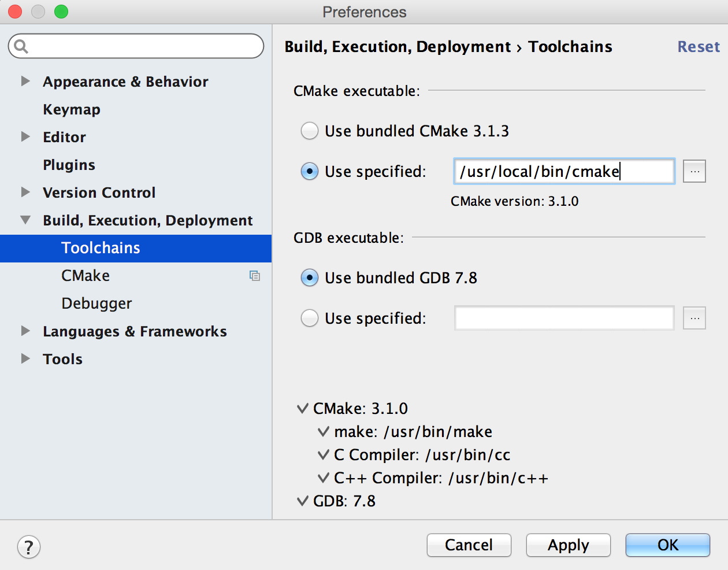Collapse Build, Execution, Deployment section
The height and width of the screenshot is (570, 728).
tap(25, 220)
